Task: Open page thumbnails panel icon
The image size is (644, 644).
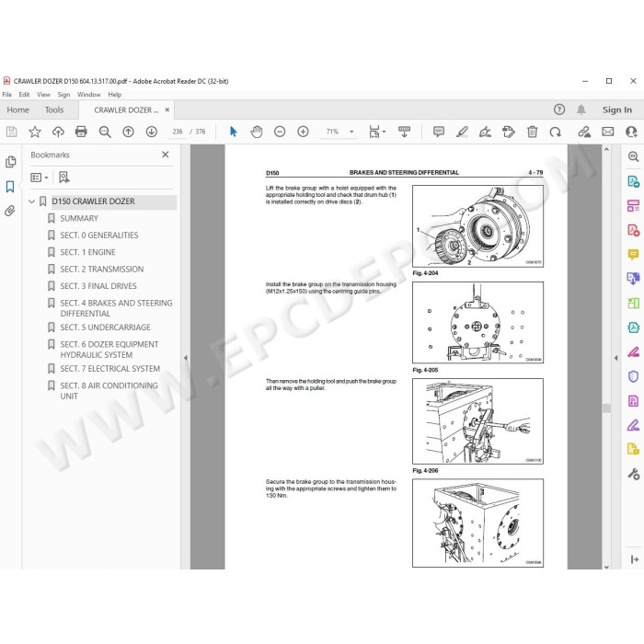Action: [11, 162]
